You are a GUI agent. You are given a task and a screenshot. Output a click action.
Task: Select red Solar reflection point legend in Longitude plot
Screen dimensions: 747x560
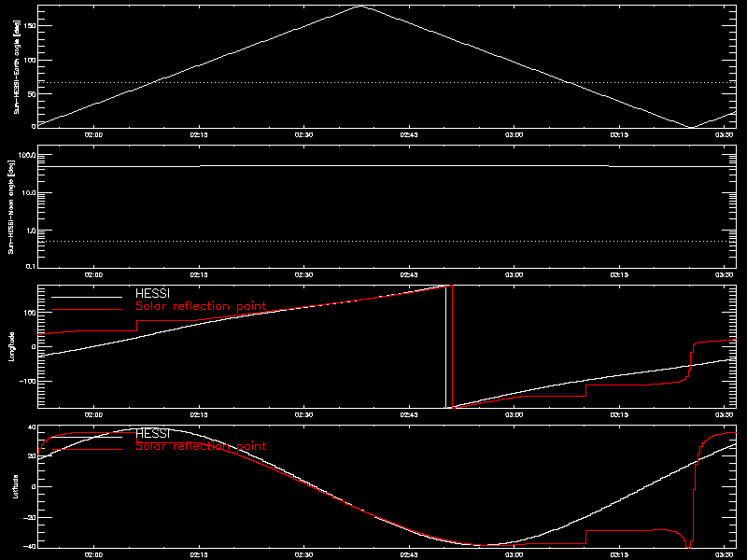pos(201,306)
